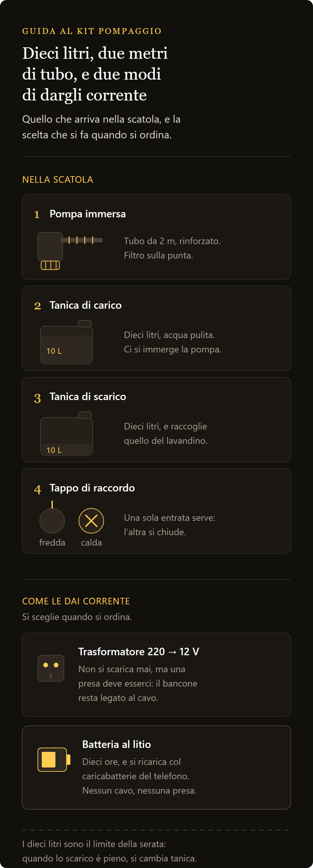Viewport: 313px width, 868px height.
Task: Click the calda label under the capped inlet
Action: point(91,542)
